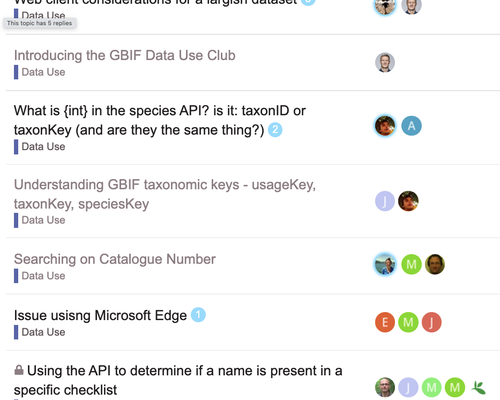
Task: Open topic Introducing the GBIF Data Use Club
Action: point(125,55)
